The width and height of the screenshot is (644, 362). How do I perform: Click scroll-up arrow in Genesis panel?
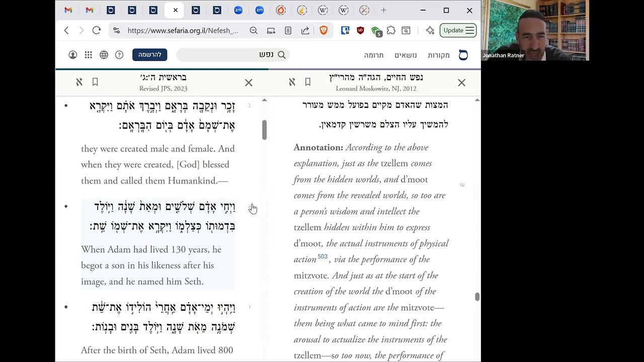point(264,101)
